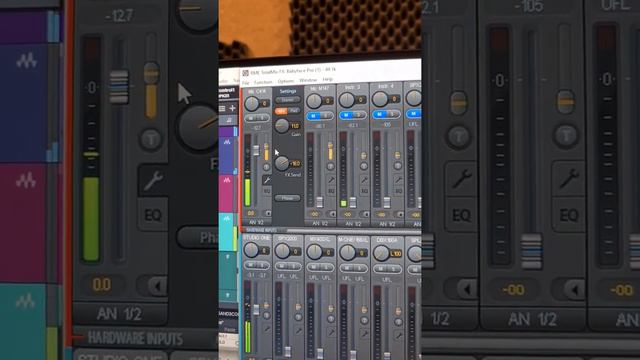Click the T trim button on Mic M147
The height and width of the screenshot is (360, 640).
click(x=331, y=166)
